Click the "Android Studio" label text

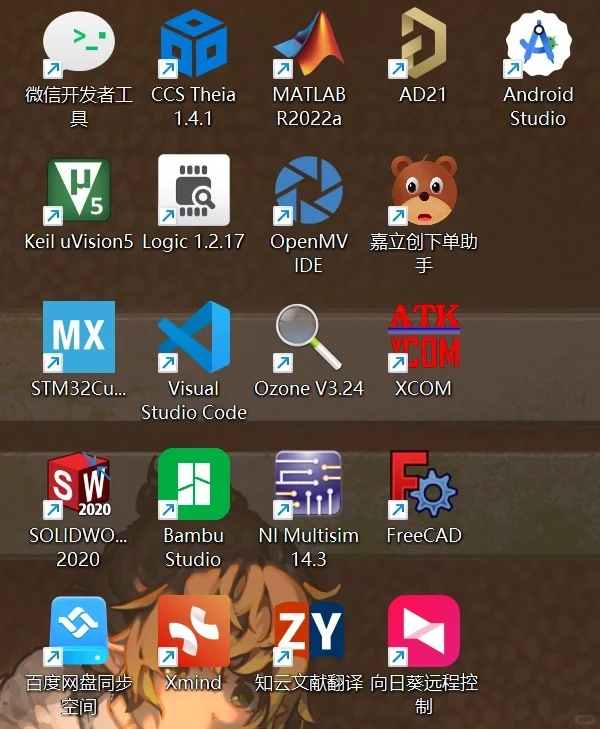[538, 106]
